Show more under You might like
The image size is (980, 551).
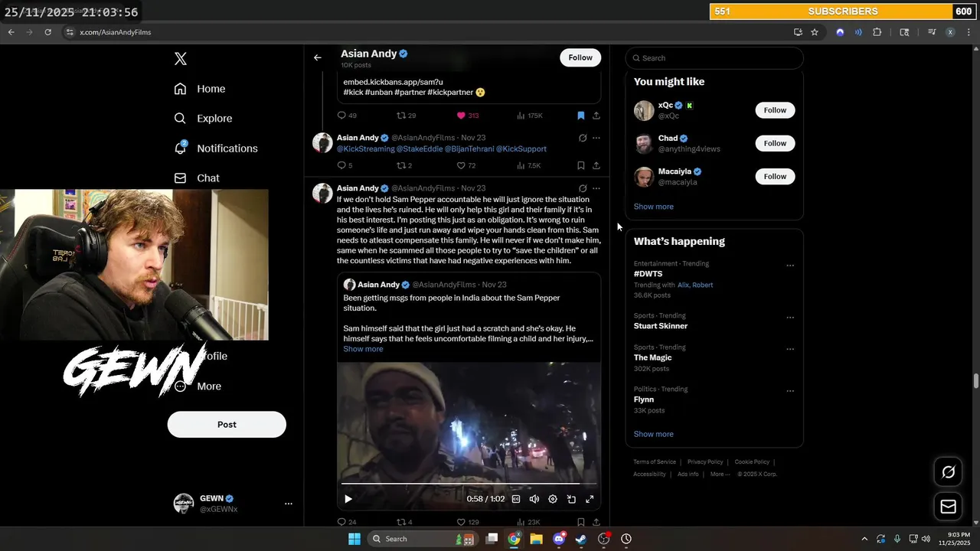[x=654, y=207]
